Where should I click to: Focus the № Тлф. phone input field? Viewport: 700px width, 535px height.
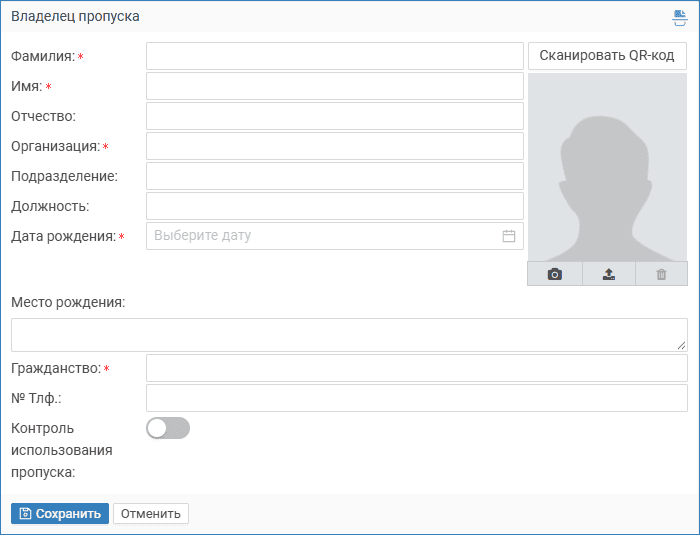point(417,398)
